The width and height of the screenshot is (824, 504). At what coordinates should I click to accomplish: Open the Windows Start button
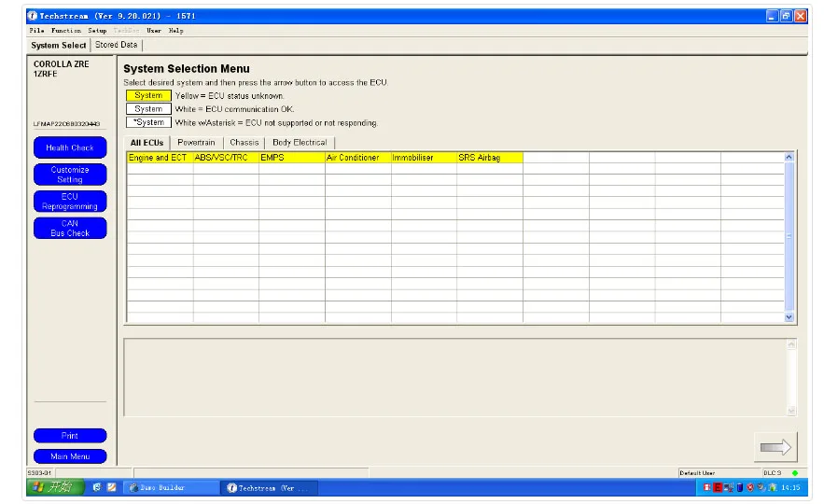[55, 487]
